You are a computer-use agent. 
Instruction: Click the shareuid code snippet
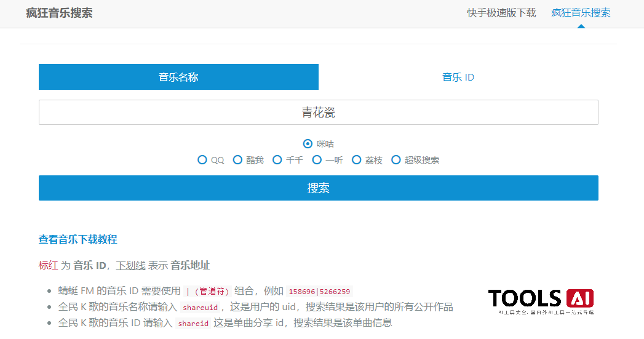[x=200, y=307]
